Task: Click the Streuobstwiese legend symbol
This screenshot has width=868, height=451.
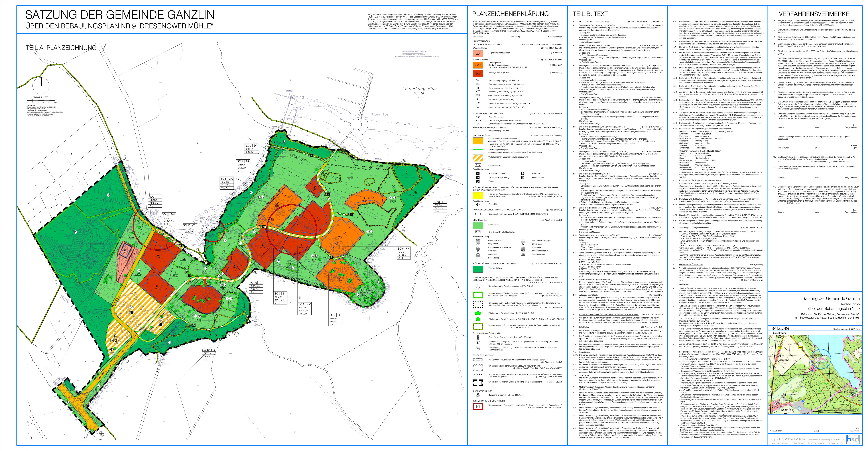Action: [x=523, y=254]
